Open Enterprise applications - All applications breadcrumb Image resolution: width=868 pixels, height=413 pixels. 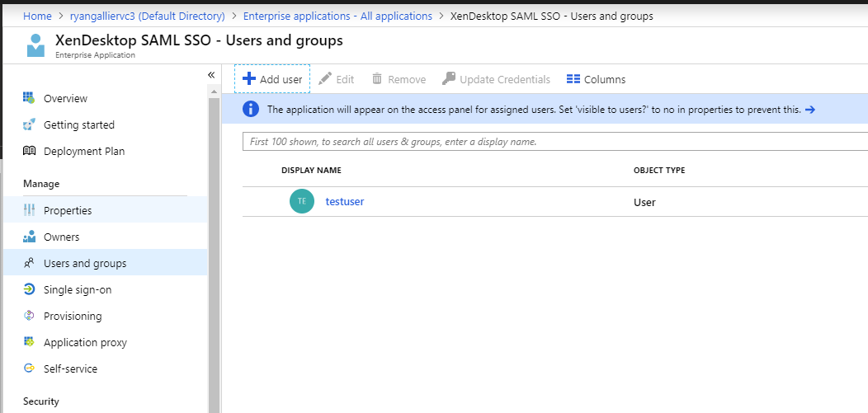coord(337,16)
